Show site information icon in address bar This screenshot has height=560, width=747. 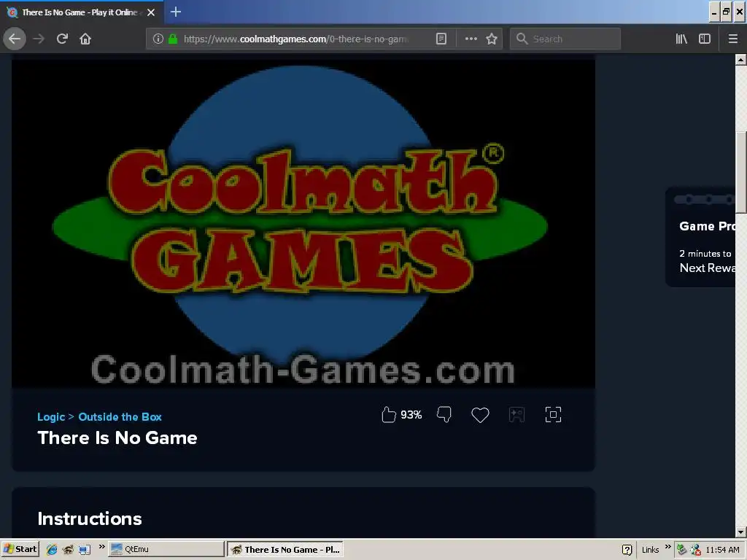[x=158, y=39]
